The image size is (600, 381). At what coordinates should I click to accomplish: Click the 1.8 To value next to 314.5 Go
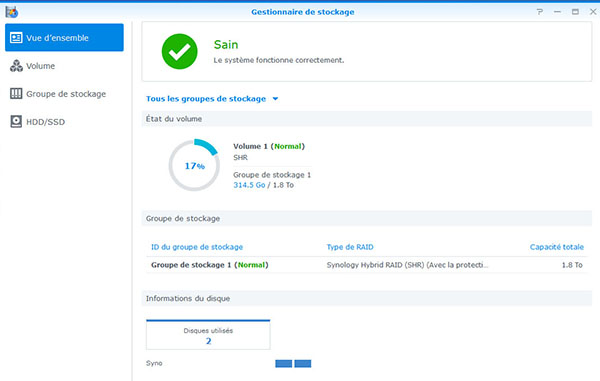[283, 185]
